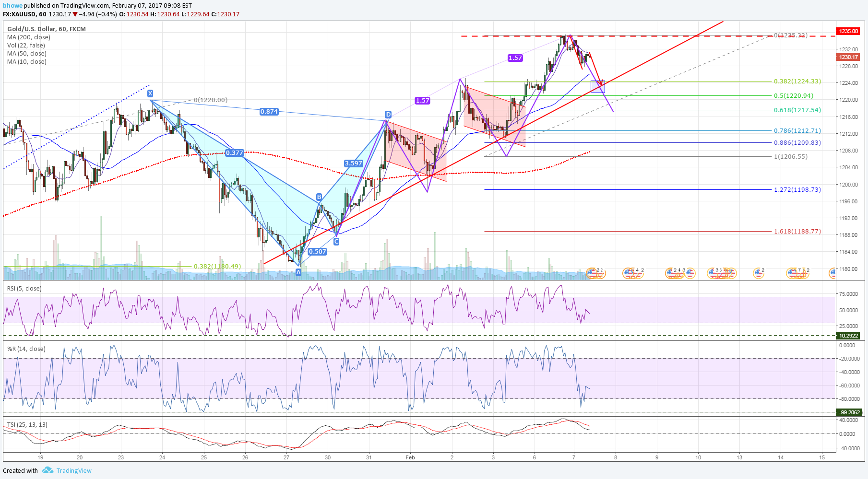Click the 0.786(1212.71) Fibonacci level label

797,130
